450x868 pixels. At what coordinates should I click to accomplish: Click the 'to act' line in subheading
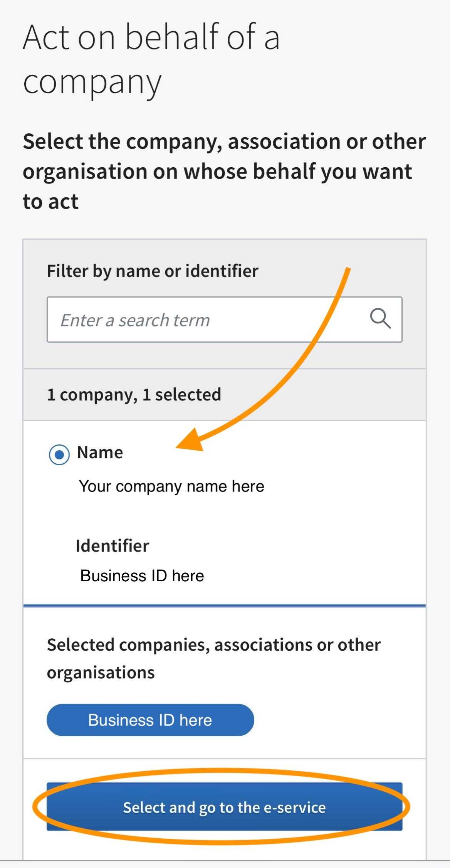(50, 202)
